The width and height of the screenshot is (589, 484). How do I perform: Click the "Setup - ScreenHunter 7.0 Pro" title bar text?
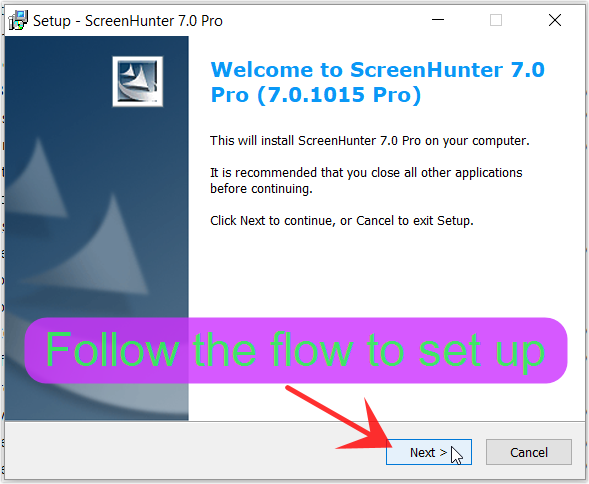[x=128, y=21]
